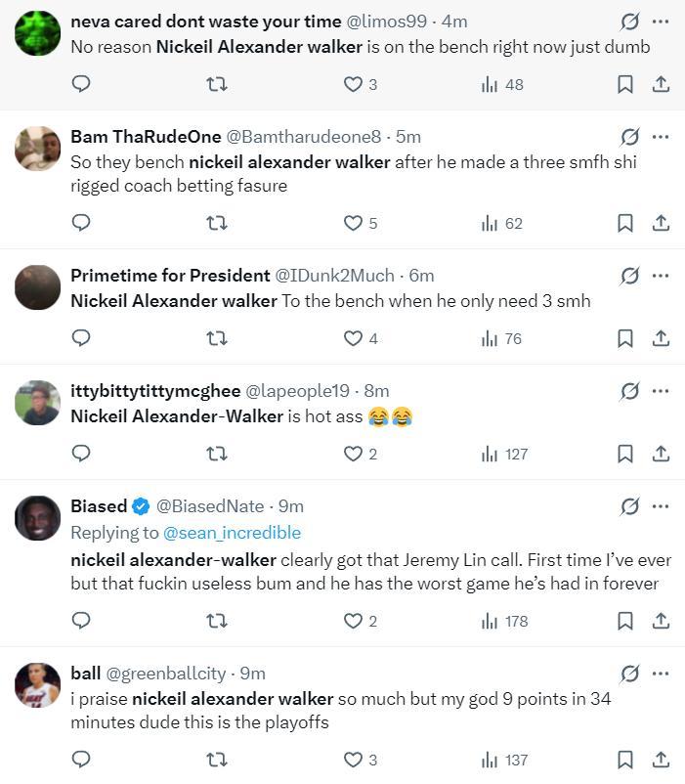Bookmark the limos99 bench tweet

(625, 84)
